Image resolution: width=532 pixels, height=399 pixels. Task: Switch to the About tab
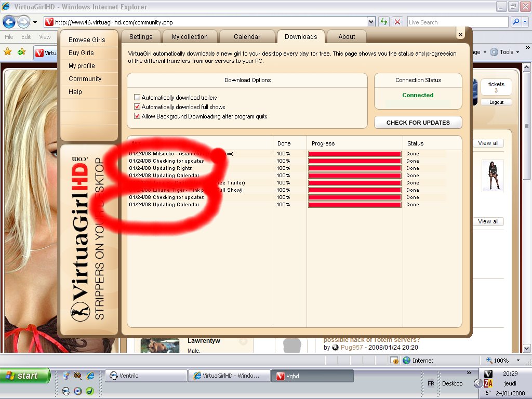point(347,37)
